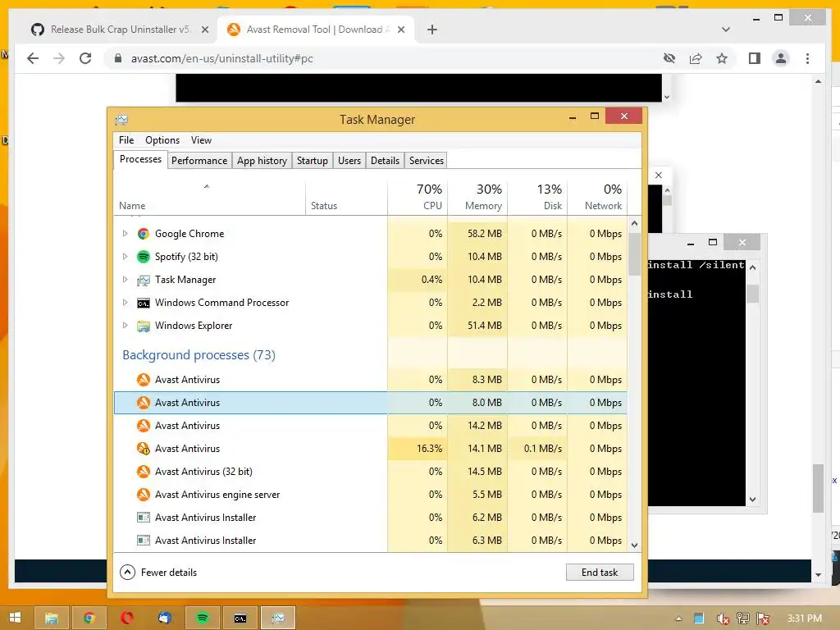
Task: Open the View menu in Task Manager
Action: [x=202, y=140]
